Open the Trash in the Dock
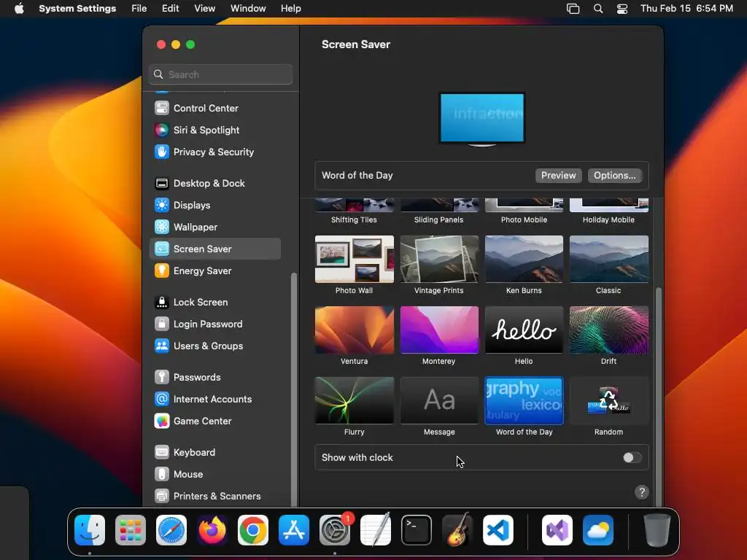Image resolution: width=747 pixels, height=560 pixels. [x=657, y=530]
